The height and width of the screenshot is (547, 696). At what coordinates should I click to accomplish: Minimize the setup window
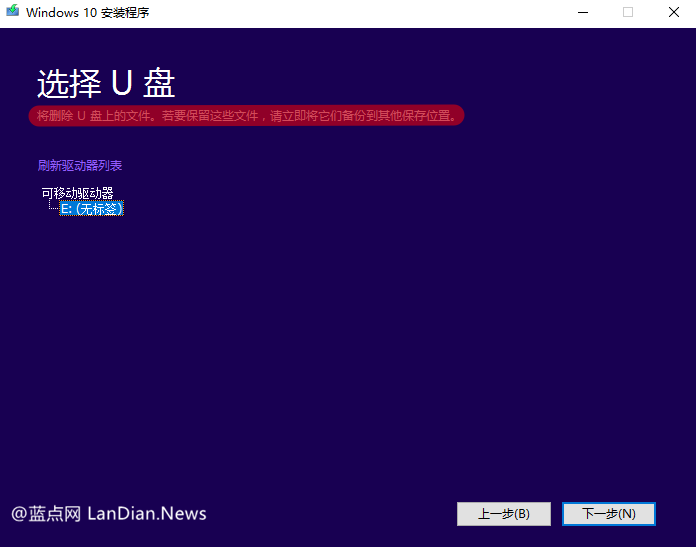tap(583, 12)
